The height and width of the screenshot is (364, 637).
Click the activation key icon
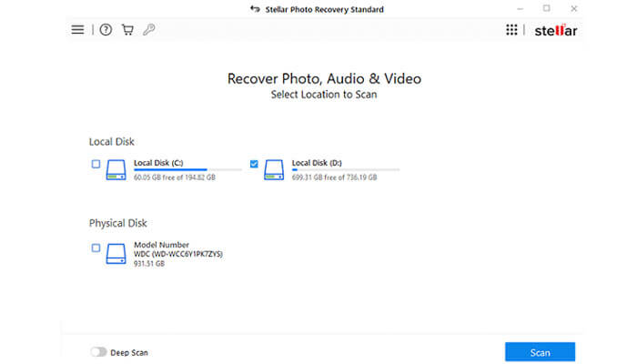click(x=149, y=30)
